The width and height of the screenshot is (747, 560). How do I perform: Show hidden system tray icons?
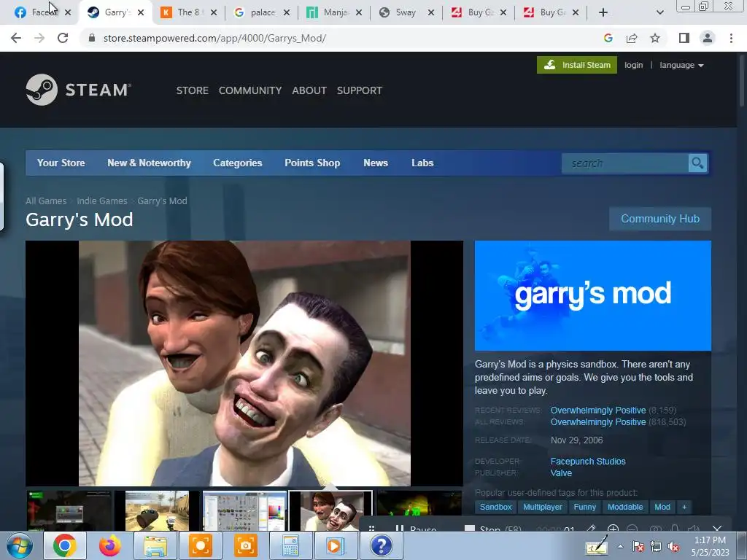pyautogui.click(x=620, y=547)
